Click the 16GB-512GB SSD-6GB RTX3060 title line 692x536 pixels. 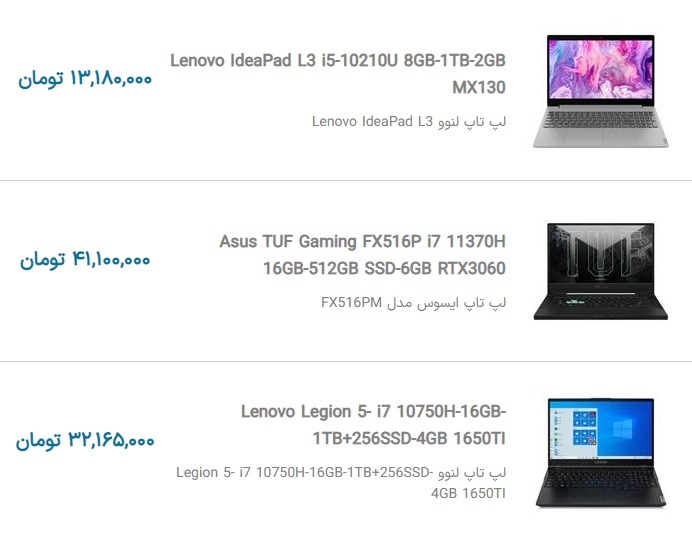coord(384,268)
